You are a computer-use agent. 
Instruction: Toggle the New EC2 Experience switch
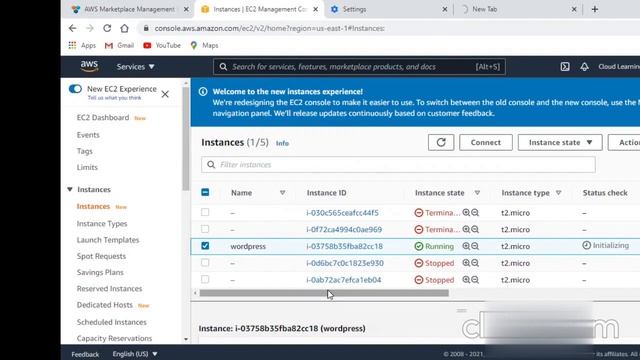tap(76, 89)
